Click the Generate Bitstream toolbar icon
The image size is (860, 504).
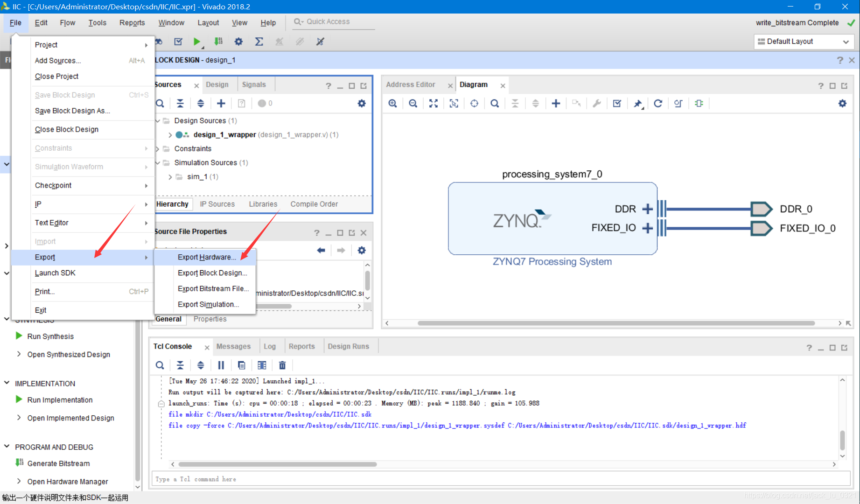coord(218,42)
